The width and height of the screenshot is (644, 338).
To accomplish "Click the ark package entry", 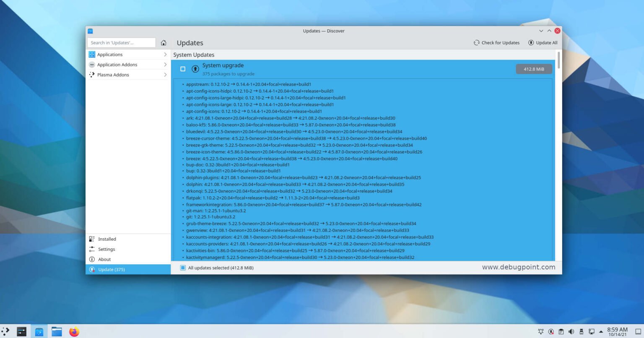I will 291,118.
